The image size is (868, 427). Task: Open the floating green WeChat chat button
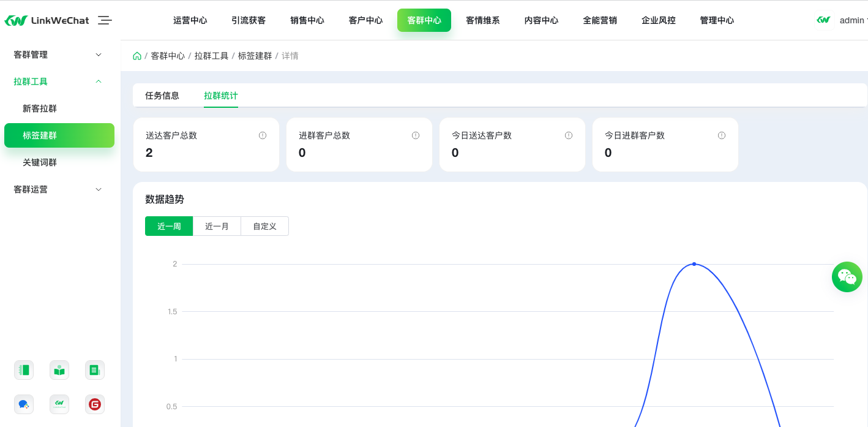[x=847, y=277]
